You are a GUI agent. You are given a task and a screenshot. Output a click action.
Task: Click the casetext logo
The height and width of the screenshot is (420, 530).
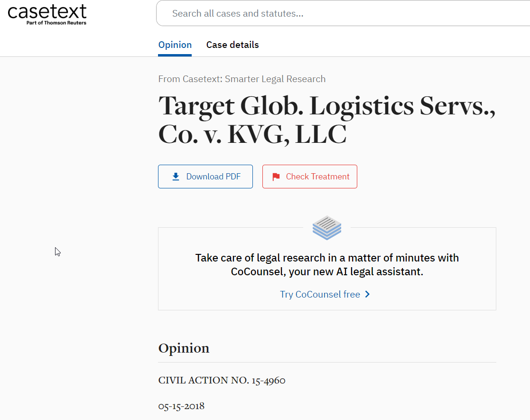pos(47,11)
